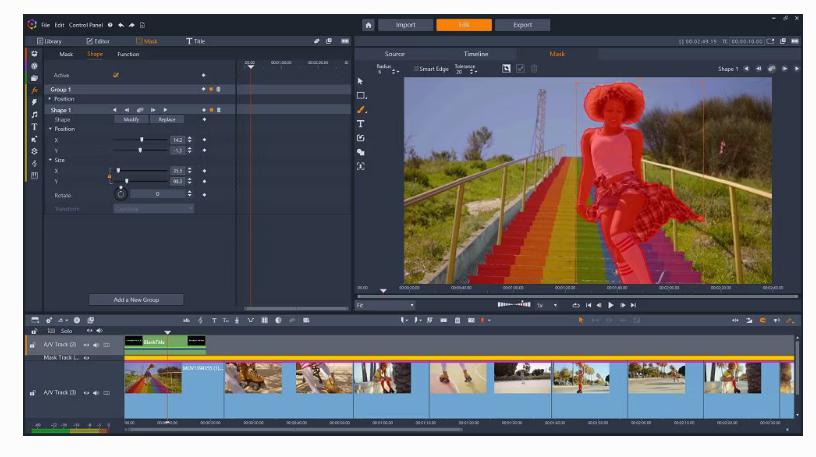The height and width of the screenshot is (457, 816).
Task: Click the Rotate value input field
Action: [x=158, y=194]
